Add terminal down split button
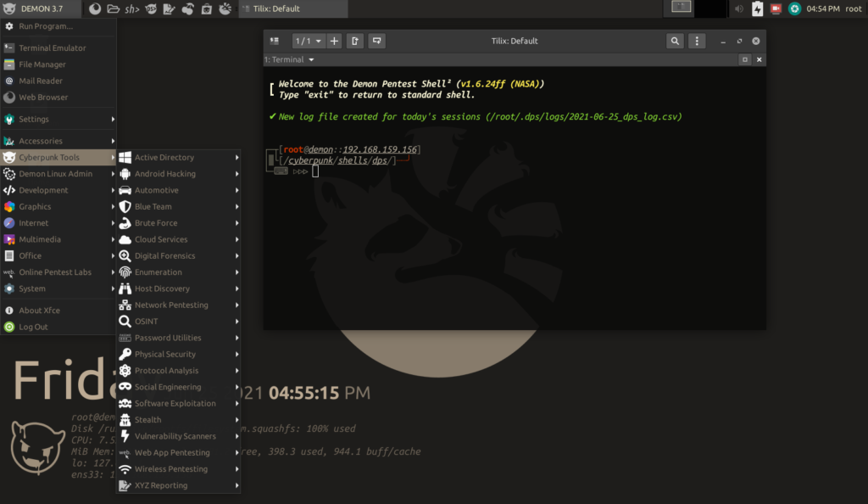 pyautogui.click(x=376, y=41)
